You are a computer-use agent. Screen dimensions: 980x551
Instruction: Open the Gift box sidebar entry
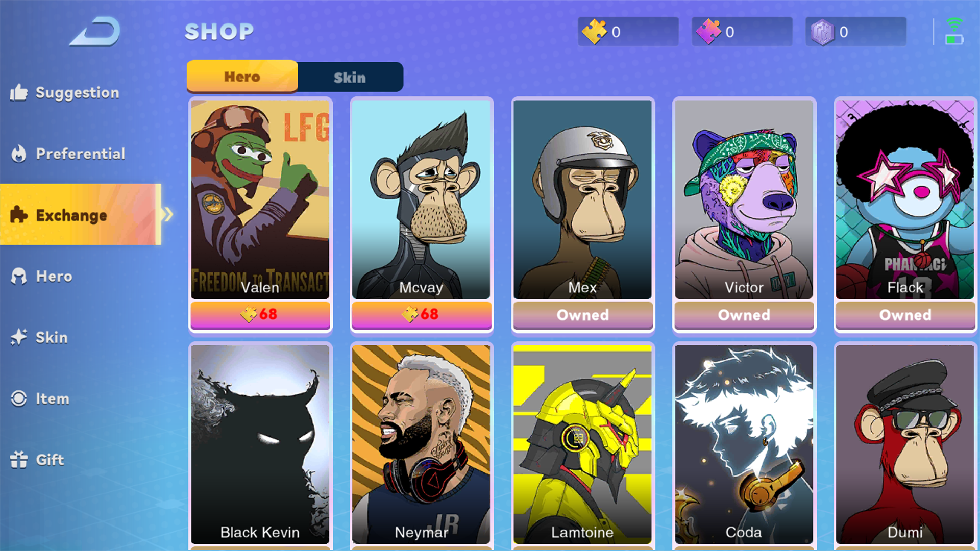click(x=37, y=460)
